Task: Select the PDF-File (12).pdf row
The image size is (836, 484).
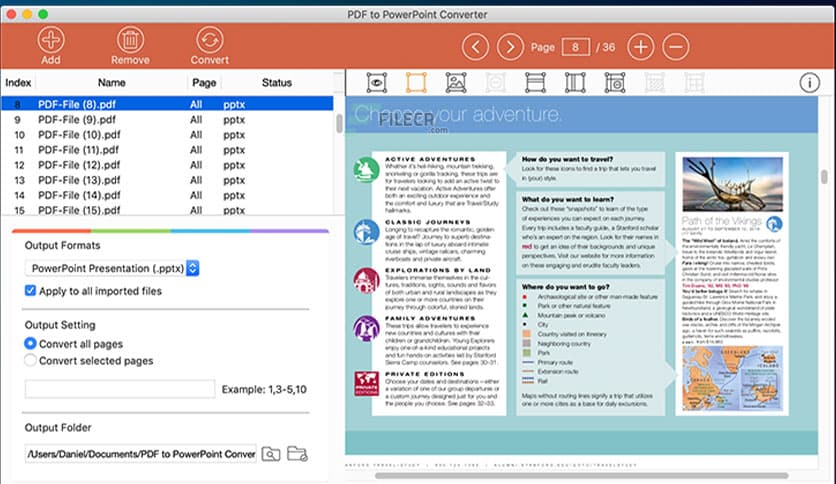Action: [167, 165]
